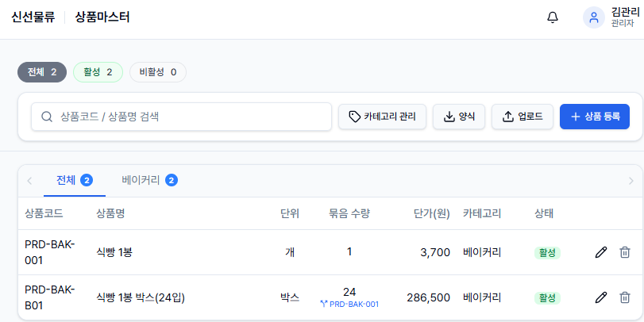Click the search magnifier icon
The image size is (644, 322).
tap(47, 117)
